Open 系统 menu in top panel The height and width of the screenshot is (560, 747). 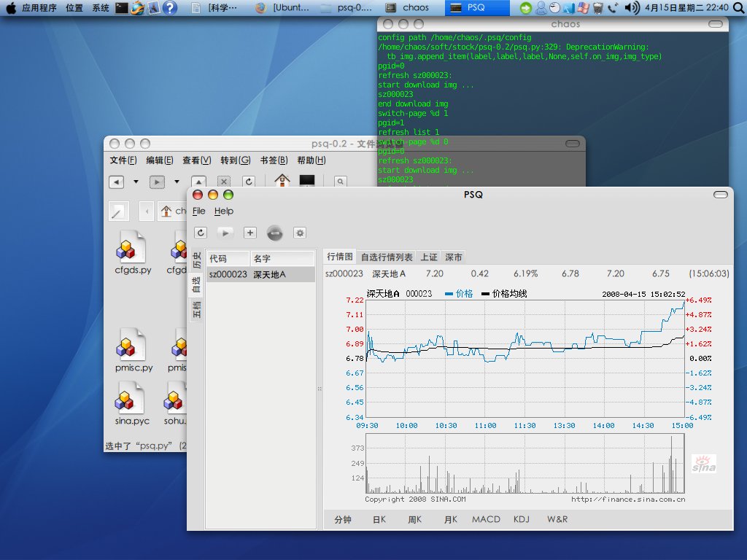[101, 7]
